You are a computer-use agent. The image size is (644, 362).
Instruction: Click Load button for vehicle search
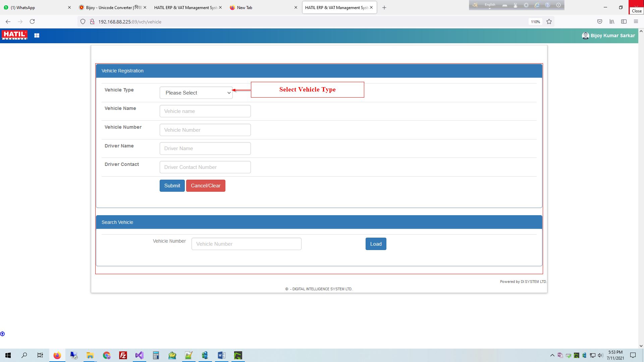tap(376, 244)
